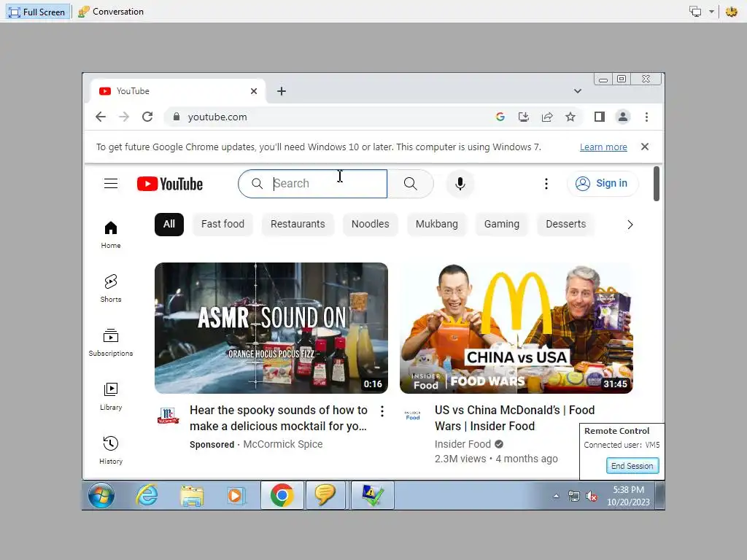Image resolution: width=747 pixels, height=560 pixels.
Task: Click the magnifier search button
Action: (410, 183)
